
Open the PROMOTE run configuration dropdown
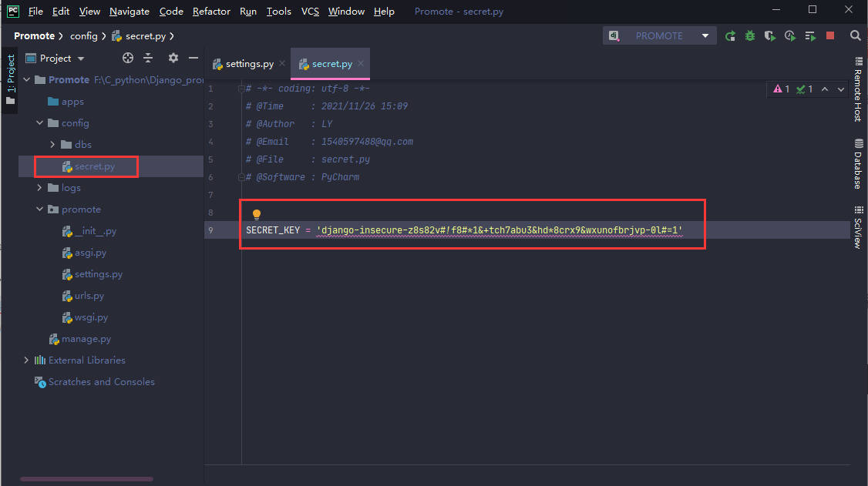(x=659, y=36)
